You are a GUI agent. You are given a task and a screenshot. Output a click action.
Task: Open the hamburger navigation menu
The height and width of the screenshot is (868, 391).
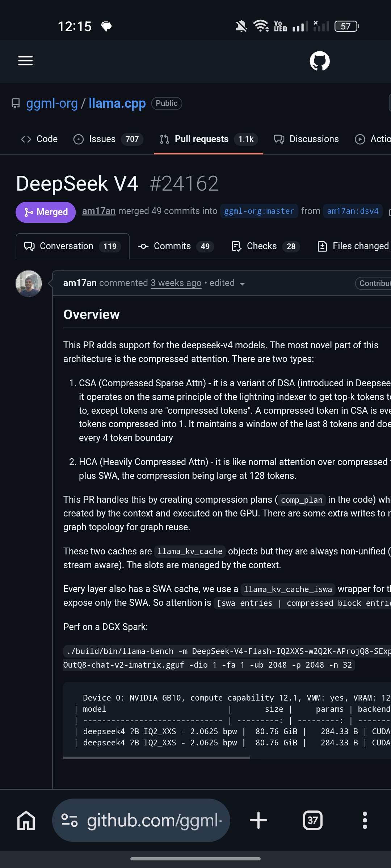(x=25, y=61)
